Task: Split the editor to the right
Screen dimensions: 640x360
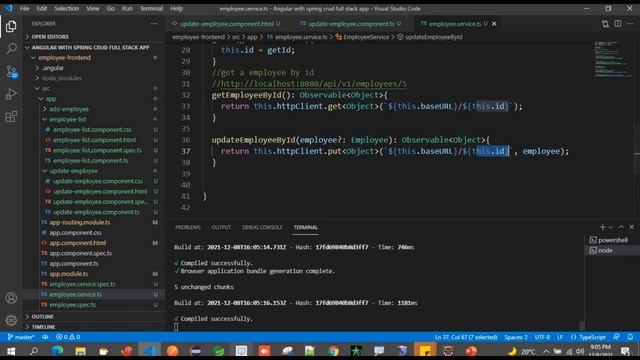Action: pos(618,24)
